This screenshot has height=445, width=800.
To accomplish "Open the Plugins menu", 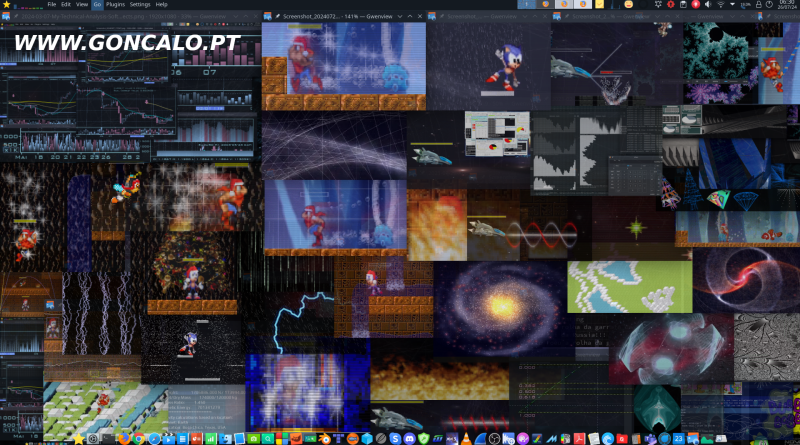I will [116, 5].
